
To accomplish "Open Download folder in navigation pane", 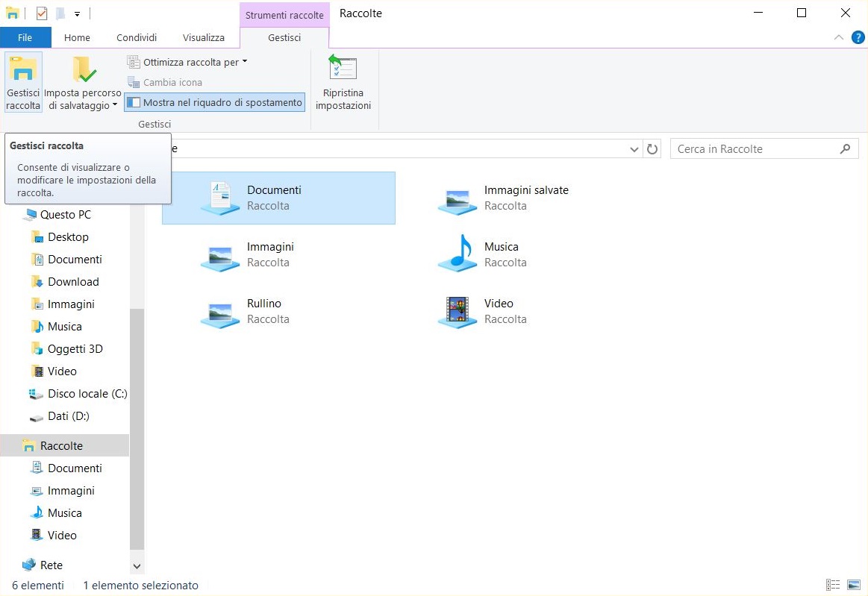I will pyautogui.click(x=73, y=282).
